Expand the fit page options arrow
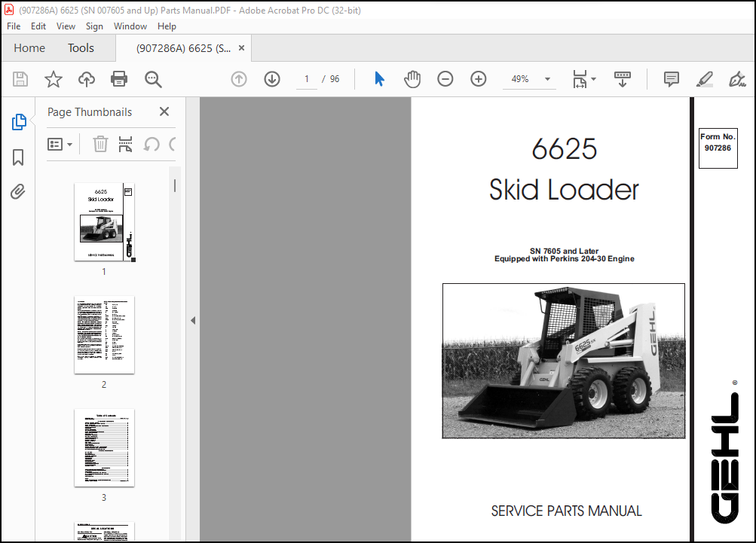Screen dimensions: 756x543 [593, 79]
